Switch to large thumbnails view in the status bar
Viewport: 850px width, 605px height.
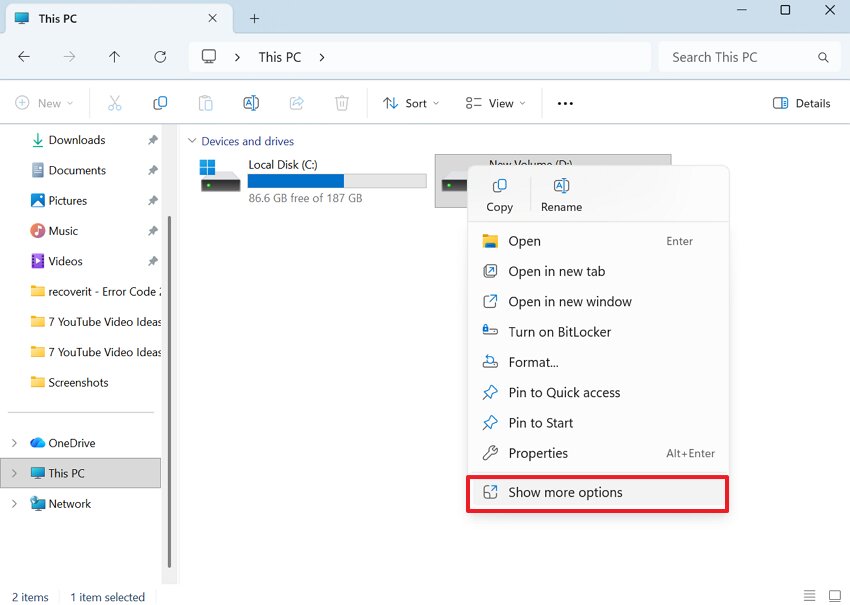[x=835, y=595]
